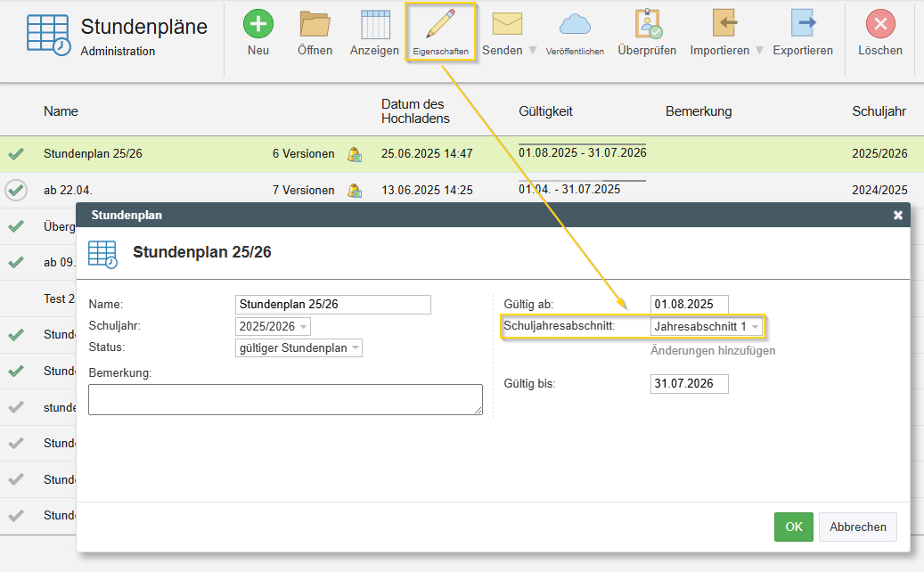Export via the Exportieren arrow icon
The width and height of the screenshot is (924, 572).
pos(803,23)
